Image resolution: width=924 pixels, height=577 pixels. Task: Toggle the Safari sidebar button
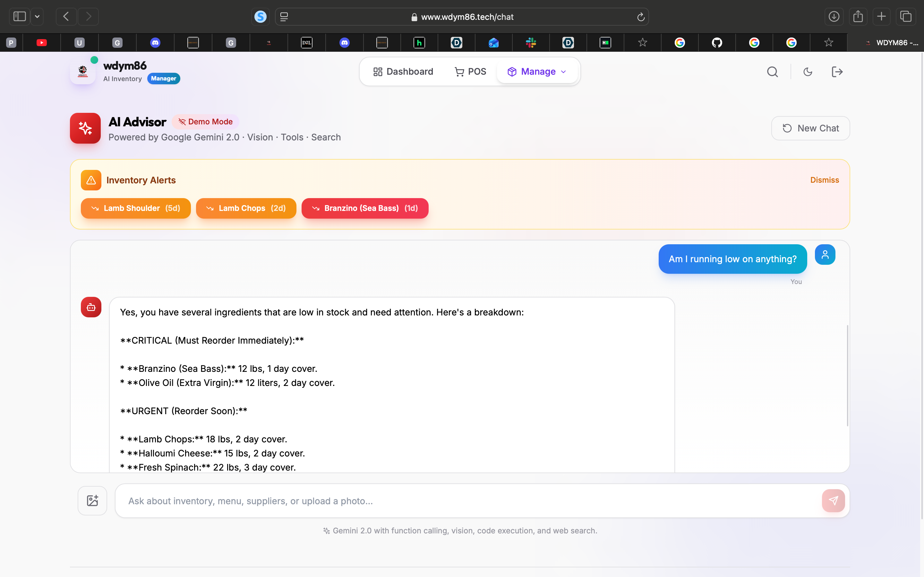(x=20, y=17)
